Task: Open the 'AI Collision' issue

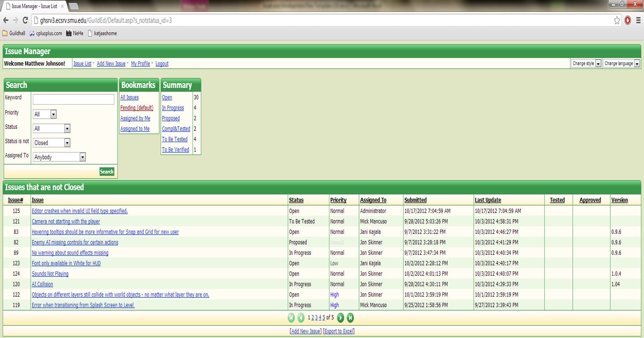Action: click(x=42, y=284)
